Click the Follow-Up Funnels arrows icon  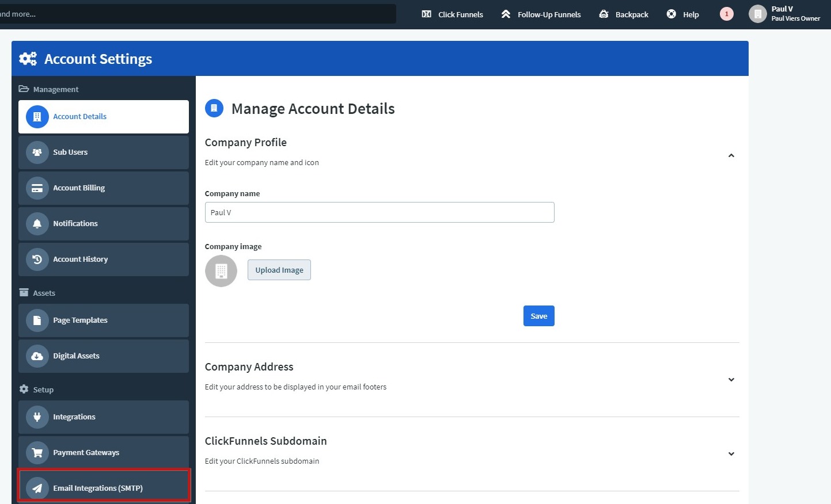point(506,14)
